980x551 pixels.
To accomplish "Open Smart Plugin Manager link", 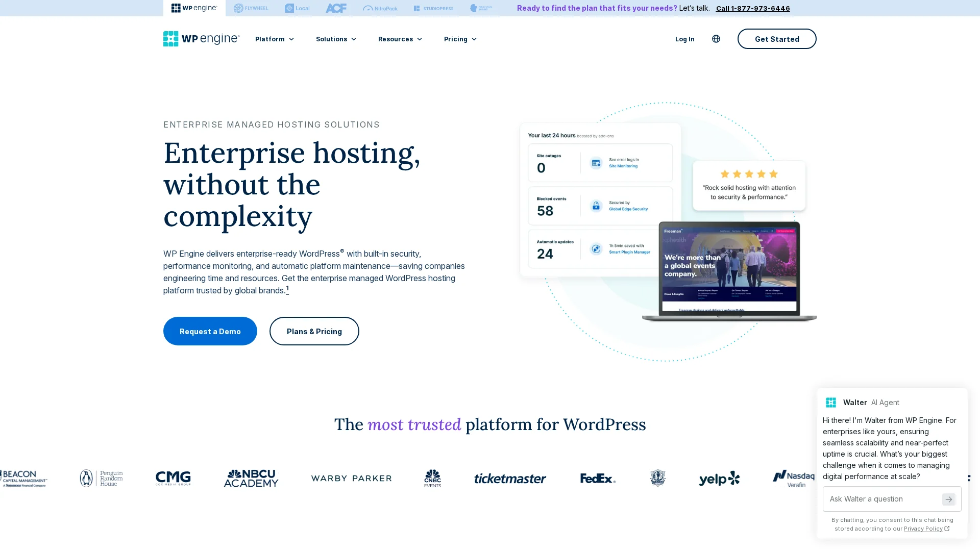I will 629,252.
